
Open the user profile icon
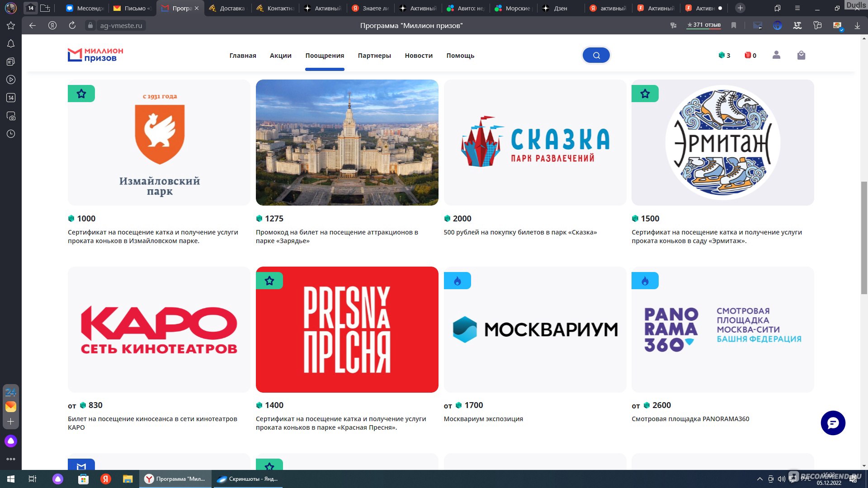[x=776, y=55]
